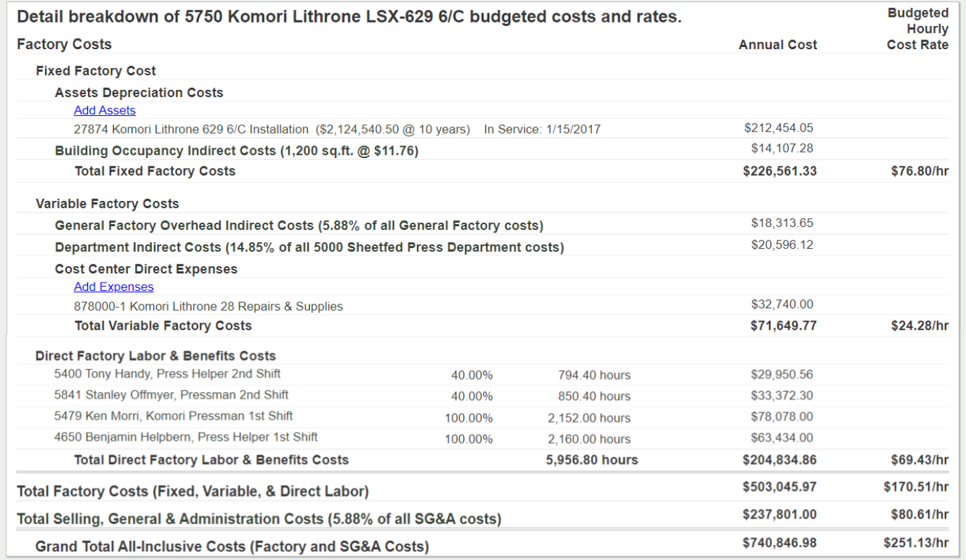Click the $251.13/hr grand total rate

[916, 542]
